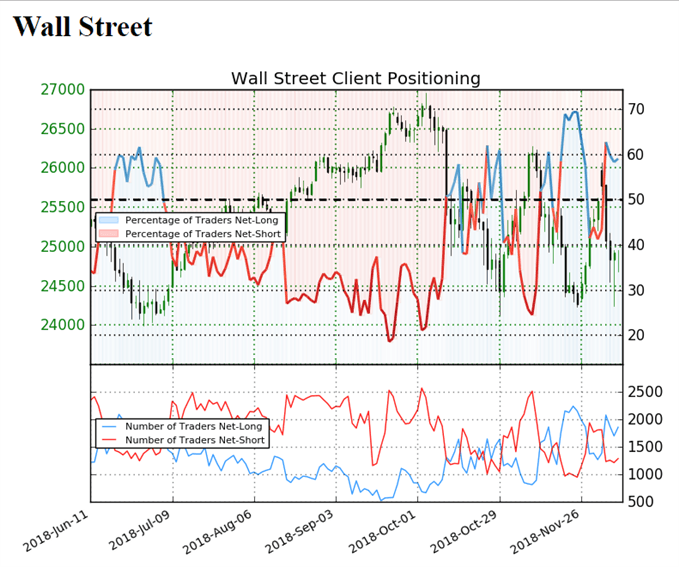Click the 'Percentage of Traders Net-Short' legend label

coord(203,234)
